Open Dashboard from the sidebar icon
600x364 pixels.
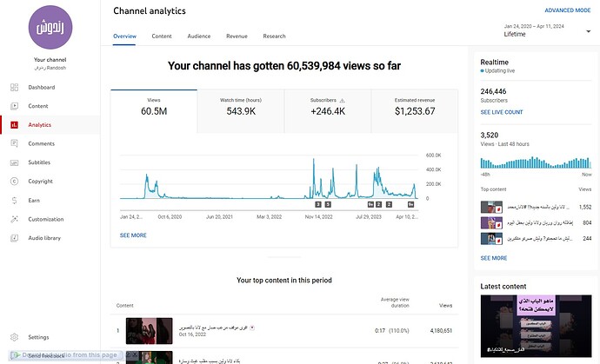[x=15, y=87]
